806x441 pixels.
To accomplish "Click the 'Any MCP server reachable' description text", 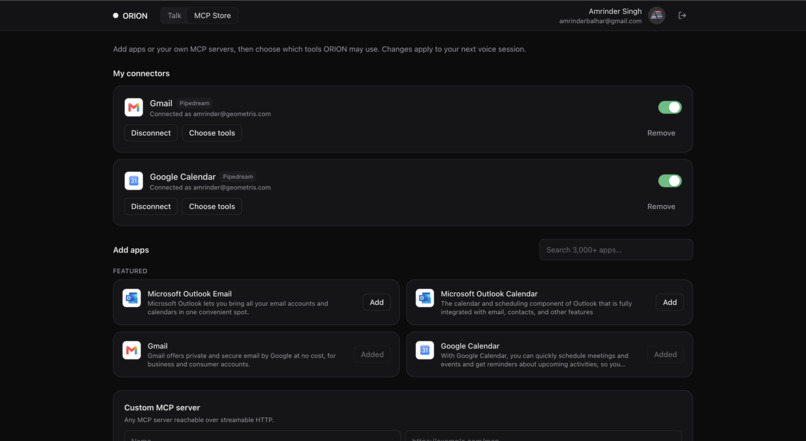I will 199,420.
